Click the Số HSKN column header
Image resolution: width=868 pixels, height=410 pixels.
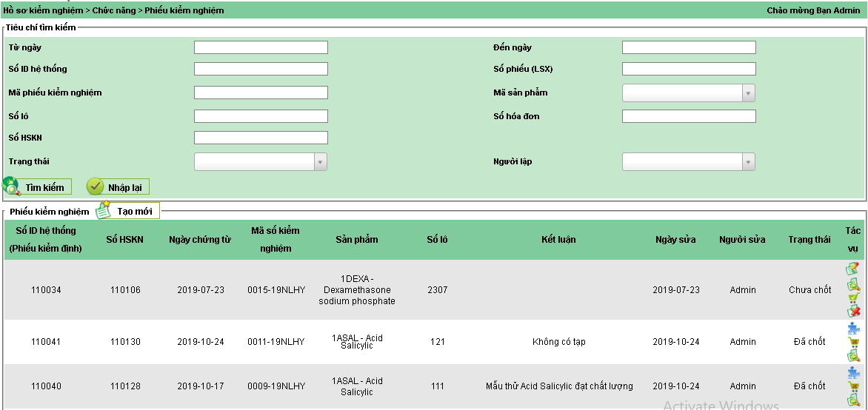125,240
